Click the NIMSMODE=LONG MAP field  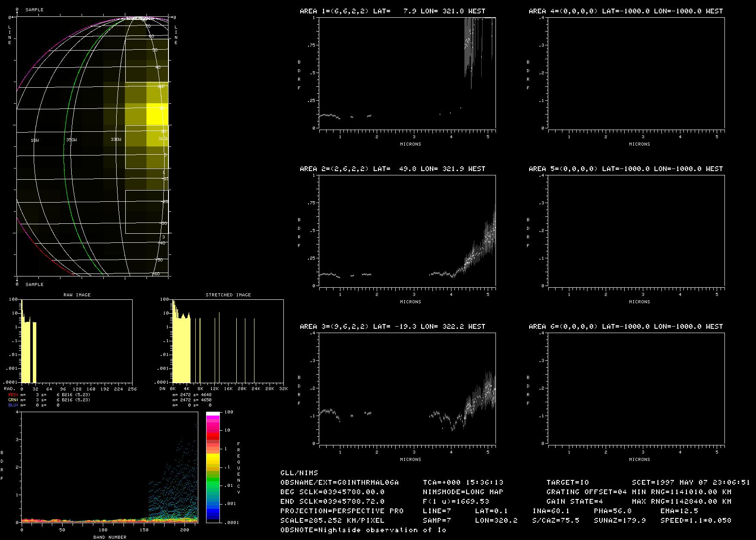(x=463, y=492)
